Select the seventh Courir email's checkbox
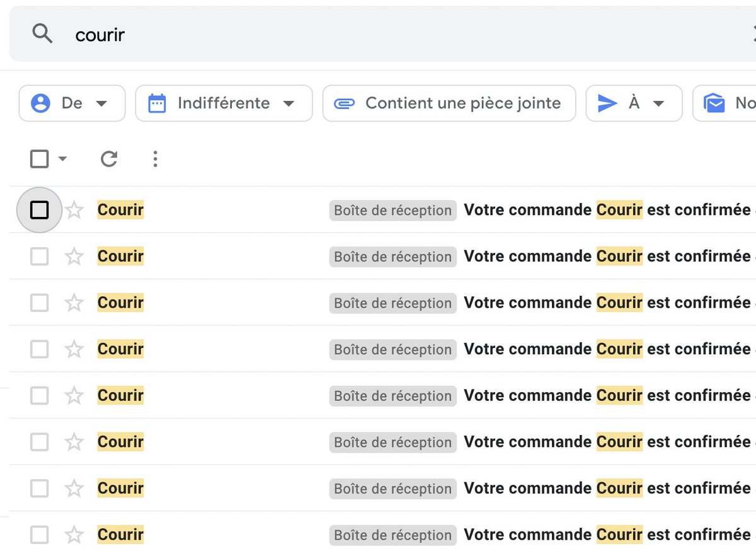Screen dimensions: 756x551 pos(40,489)
